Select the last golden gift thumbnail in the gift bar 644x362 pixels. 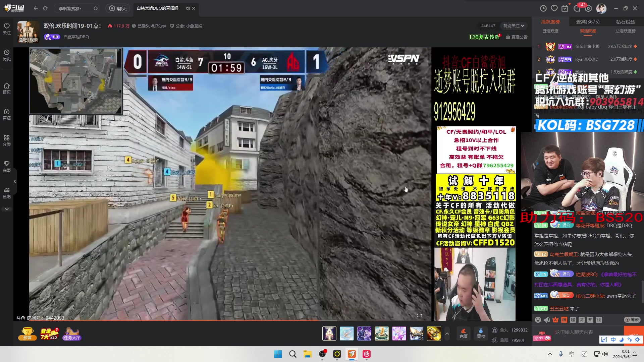(x=434, y=334)
